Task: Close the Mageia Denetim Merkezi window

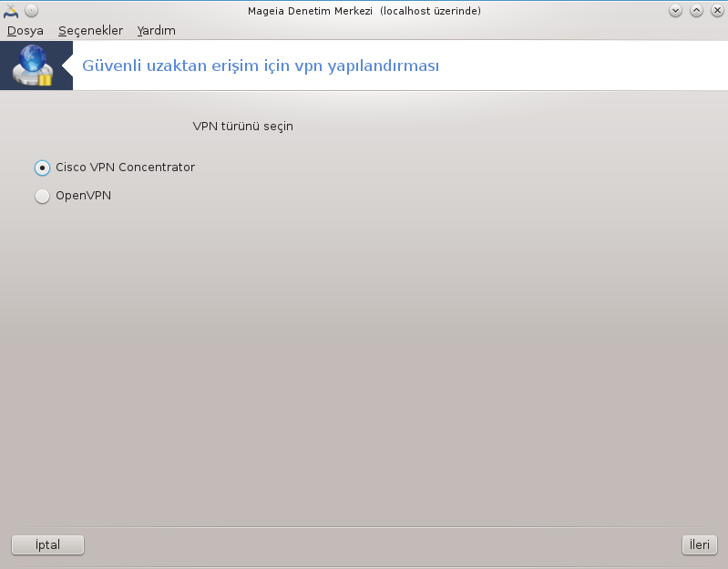Action: (x=717, y=11)
